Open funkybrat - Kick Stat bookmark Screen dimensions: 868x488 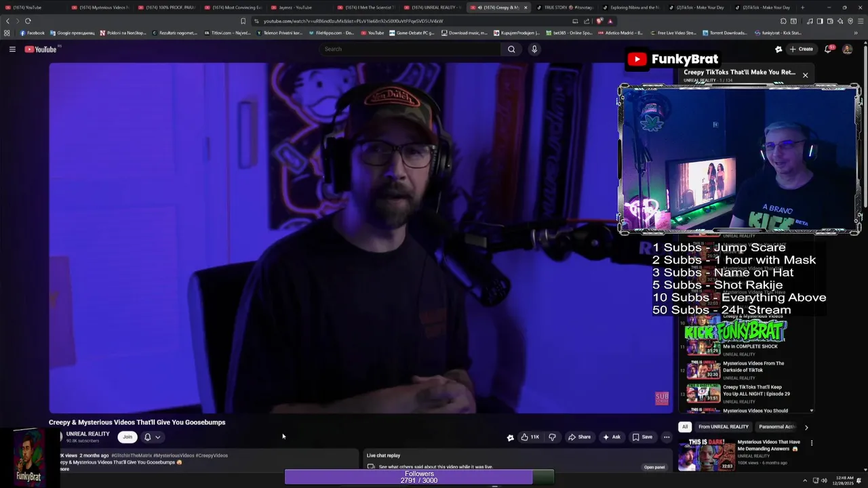click(777, 33)
